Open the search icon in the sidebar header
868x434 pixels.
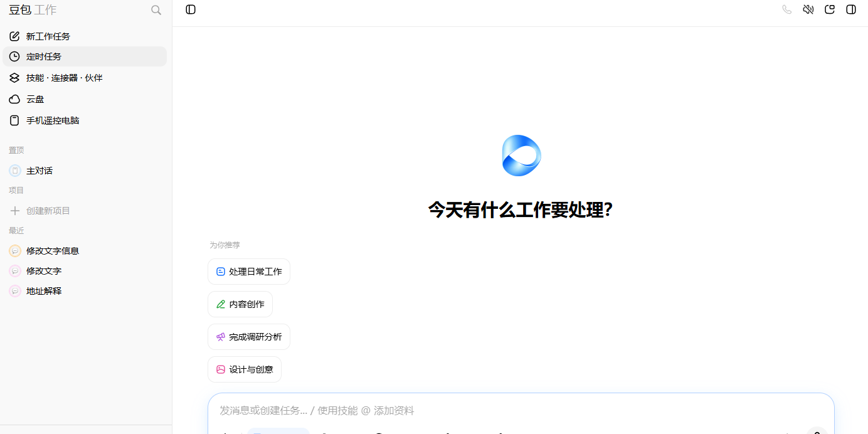[x=156, y=10]
